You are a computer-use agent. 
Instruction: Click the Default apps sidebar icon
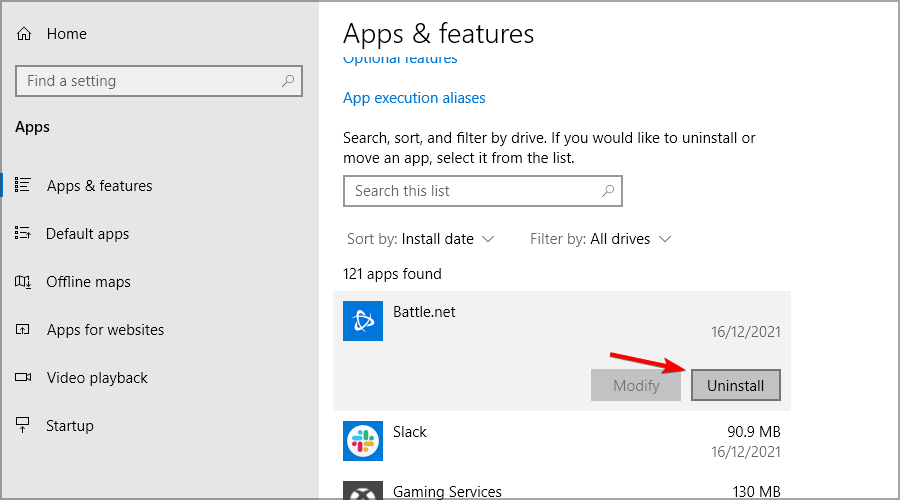tap(23, 233)
